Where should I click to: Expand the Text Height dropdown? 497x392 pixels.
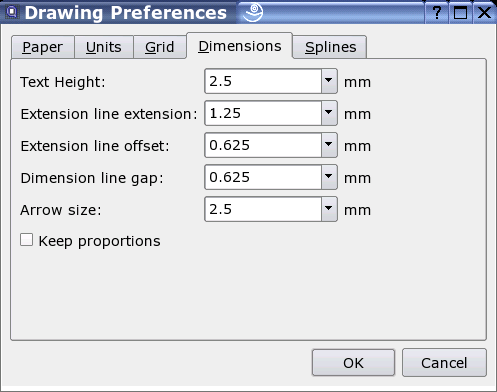click(329, 81)
